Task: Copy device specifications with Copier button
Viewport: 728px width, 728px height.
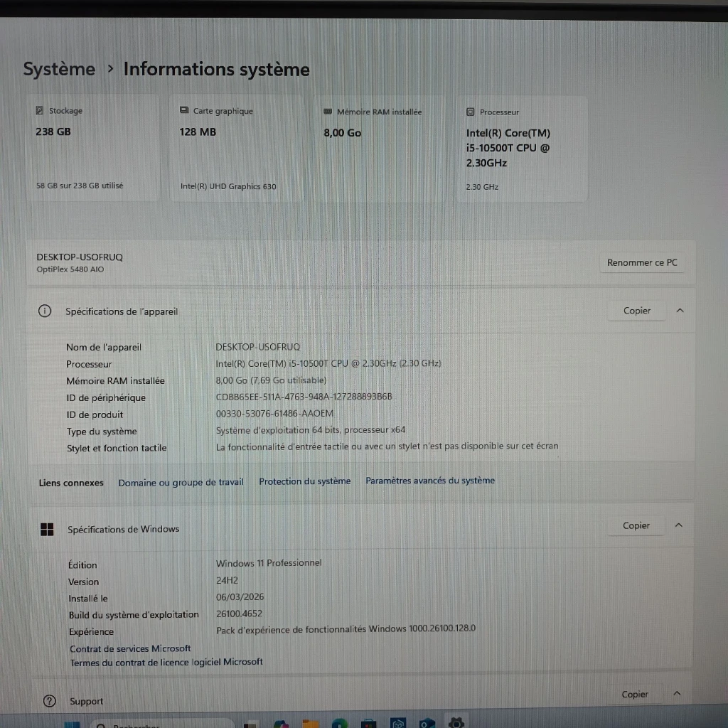Action: (636, 311)
